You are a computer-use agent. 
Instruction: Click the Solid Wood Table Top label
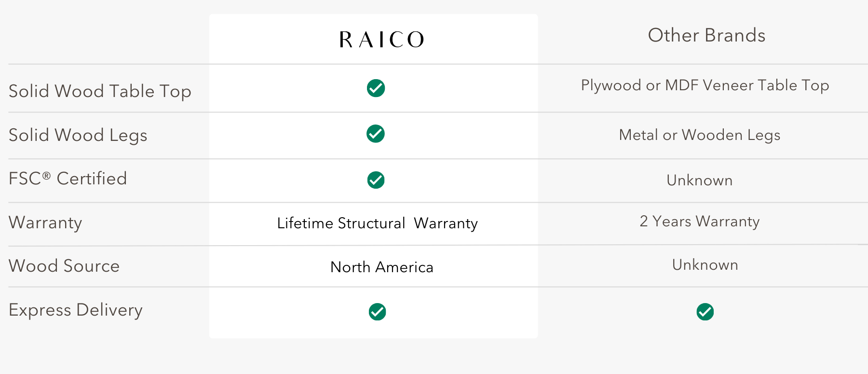point(100,91)
